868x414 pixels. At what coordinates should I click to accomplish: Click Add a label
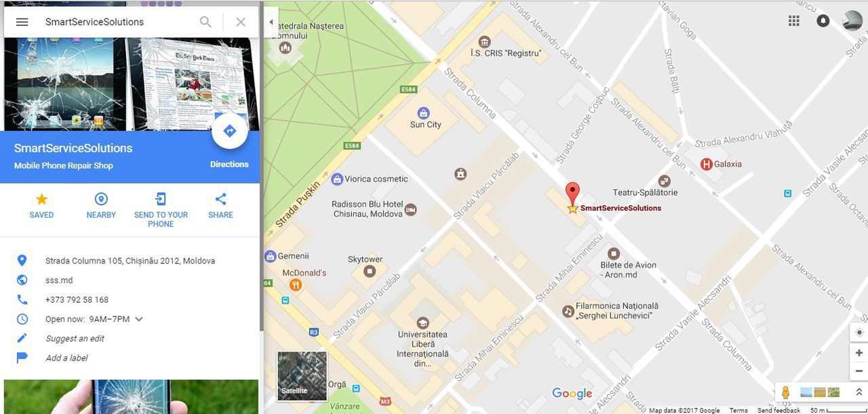pos(66,358)
